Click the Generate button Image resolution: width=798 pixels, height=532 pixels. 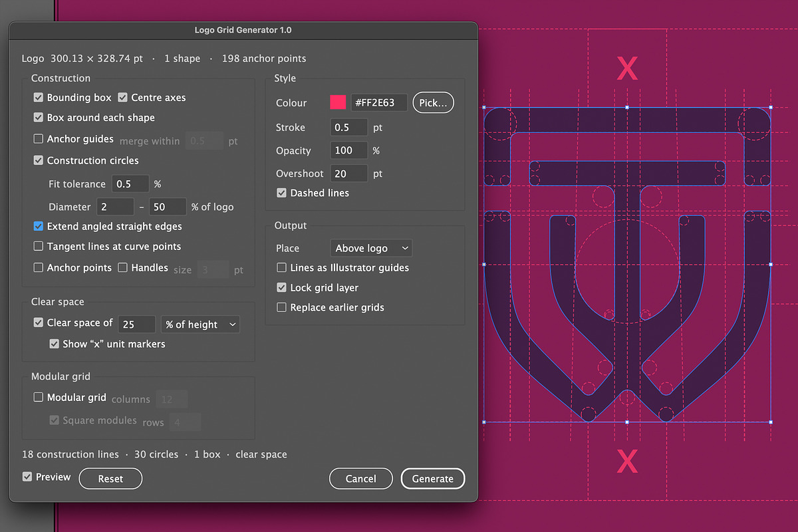point(433,479)
